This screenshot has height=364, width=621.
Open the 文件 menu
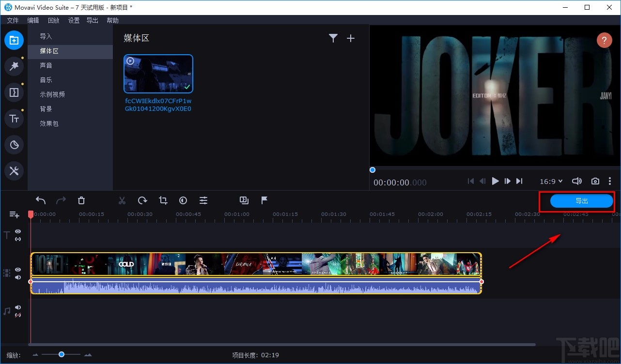pyautogui.click(x=13, y=20)
